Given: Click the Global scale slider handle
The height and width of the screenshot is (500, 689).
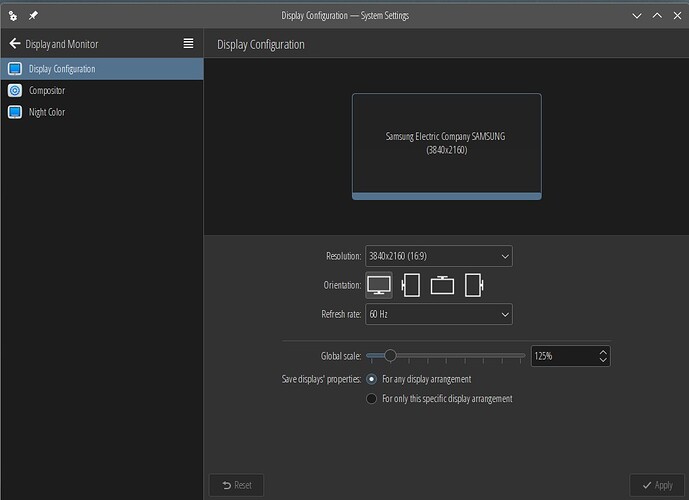Looking at the screenshot, I should pos(390,355).
